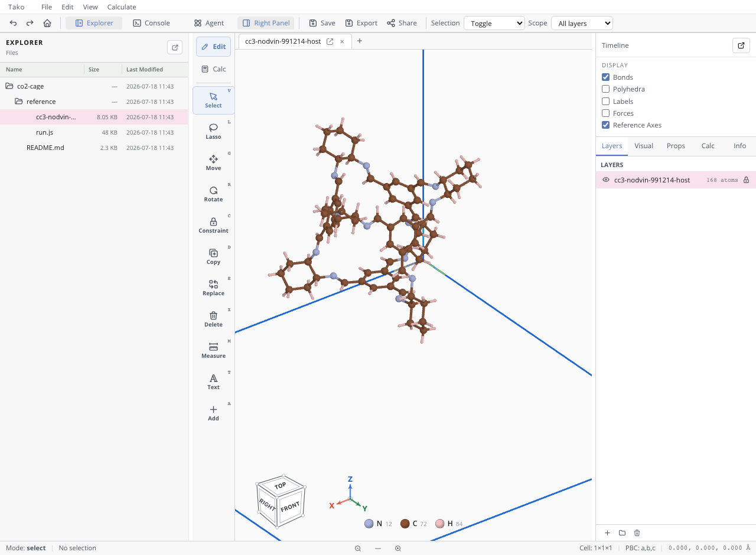Pick the Constraint lock tool

(x=213, y=225)
